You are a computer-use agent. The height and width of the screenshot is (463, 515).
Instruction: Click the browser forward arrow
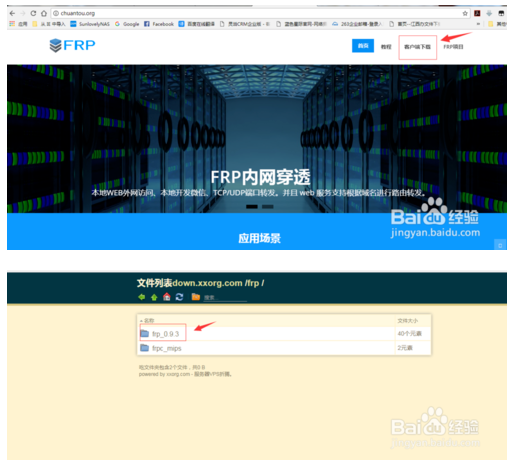(23, 13)
